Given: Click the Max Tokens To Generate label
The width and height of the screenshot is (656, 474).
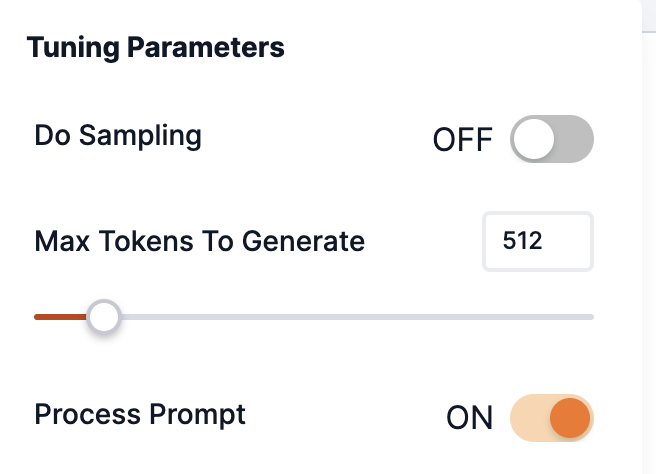Looking at the screenshot, I should point(199,241).
